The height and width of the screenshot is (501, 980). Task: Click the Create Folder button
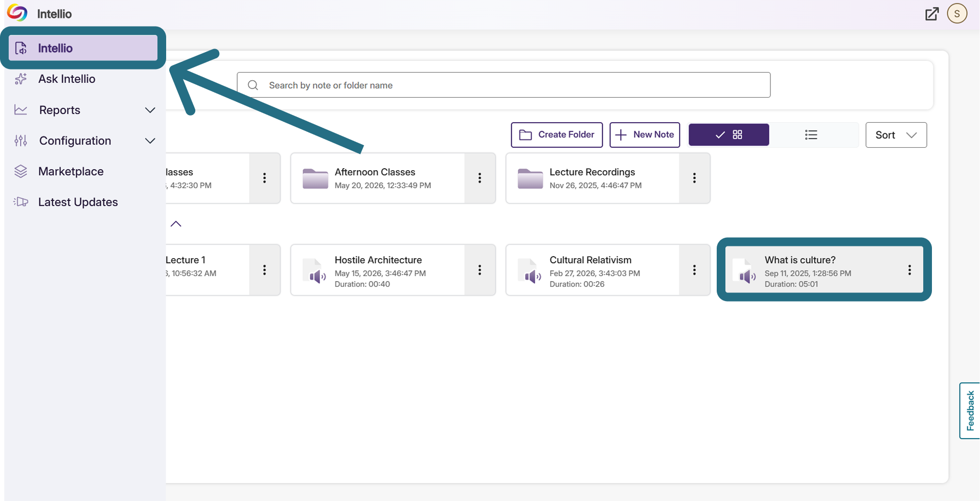tap(557, 135)
